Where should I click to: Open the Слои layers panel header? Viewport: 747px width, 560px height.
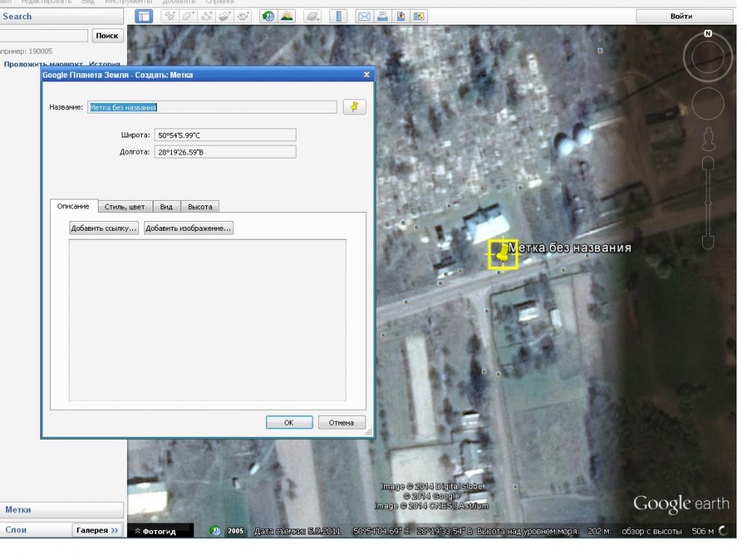pyautogui.click(x=36, y=529)
